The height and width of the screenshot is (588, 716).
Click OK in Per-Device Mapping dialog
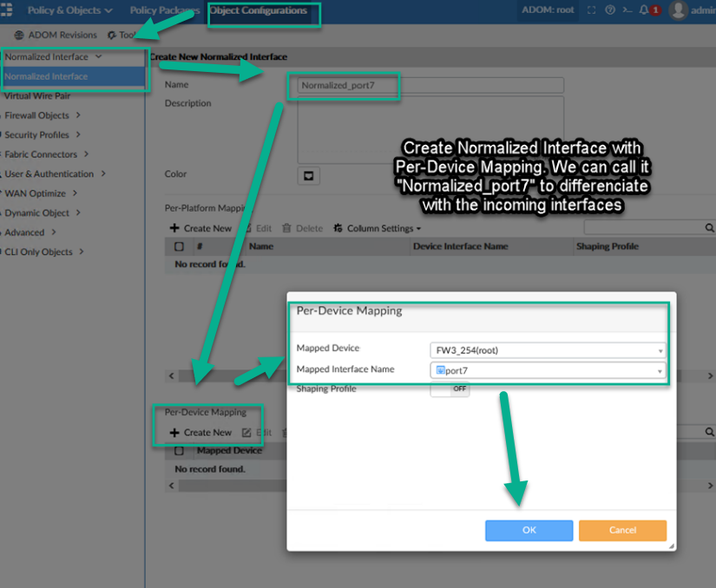[529, 530]
